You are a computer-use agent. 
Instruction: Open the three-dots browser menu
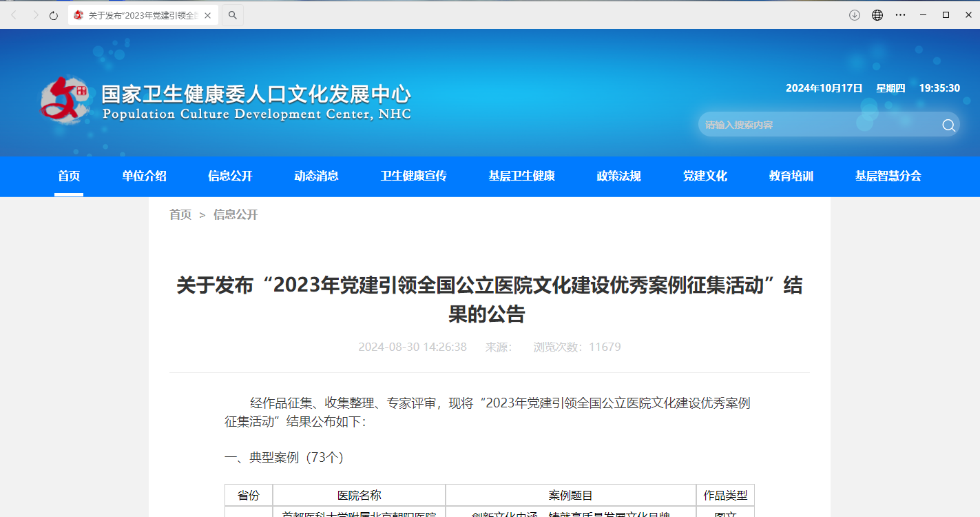(x=900, y=15)
